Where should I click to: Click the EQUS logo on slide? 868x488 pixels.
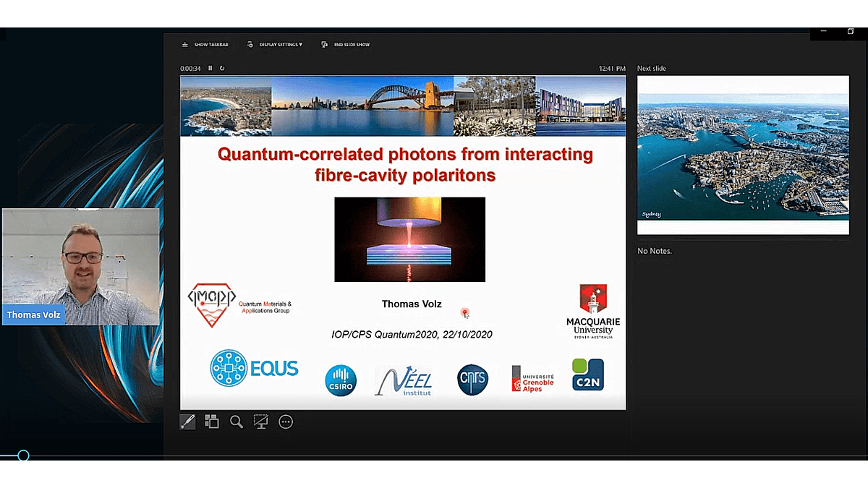point(254,368)
